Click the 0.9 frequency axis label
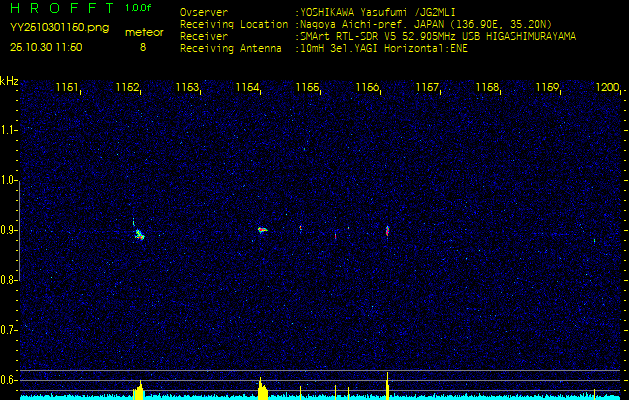This screenshot has width=629, height=400. click(9, 230)
